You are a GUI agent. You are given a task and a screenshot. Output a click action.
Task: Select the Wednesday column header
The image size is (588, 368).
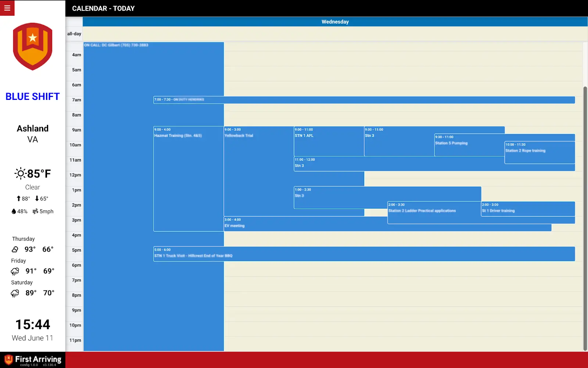(335, 22)
